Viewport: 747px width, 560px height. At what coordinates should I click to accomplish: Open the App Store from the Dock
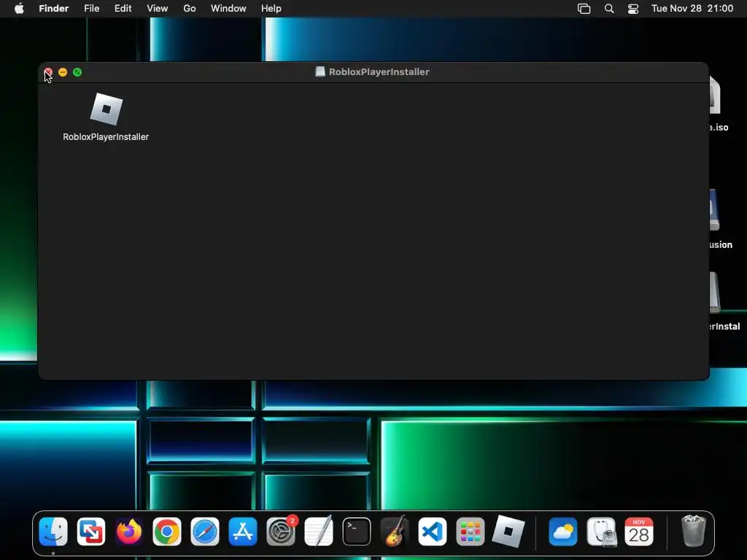click(x=243, y=532)
